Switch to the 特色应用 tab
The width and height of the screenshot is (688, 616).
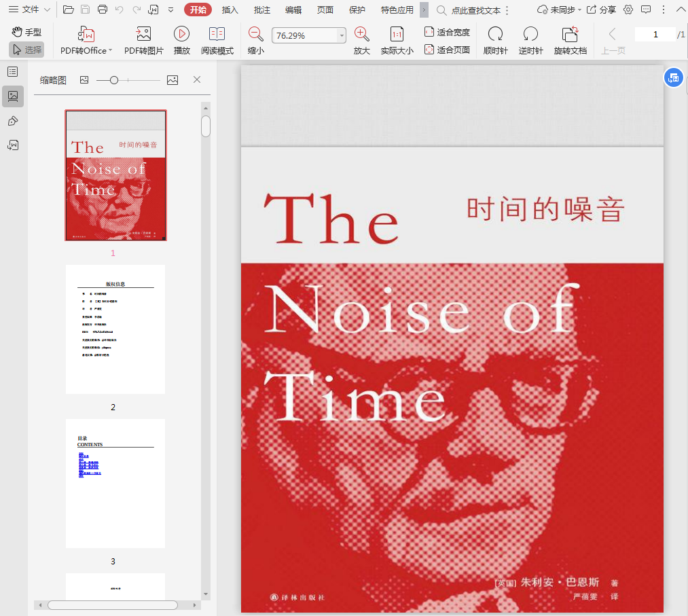click(397, 10)
